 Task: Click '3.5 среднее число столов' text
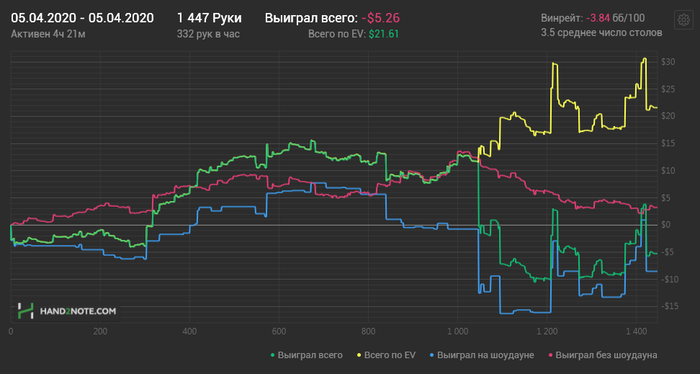601,33
